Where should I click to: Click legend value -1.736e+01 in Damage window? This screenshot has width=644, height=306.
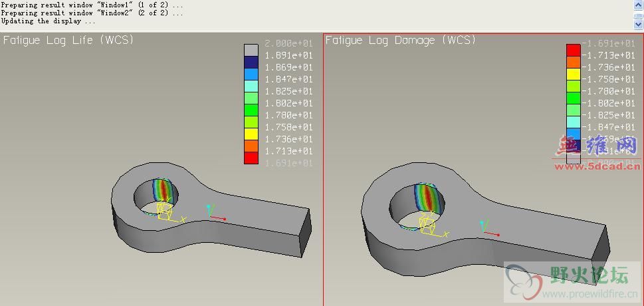[x=609, y=67]
